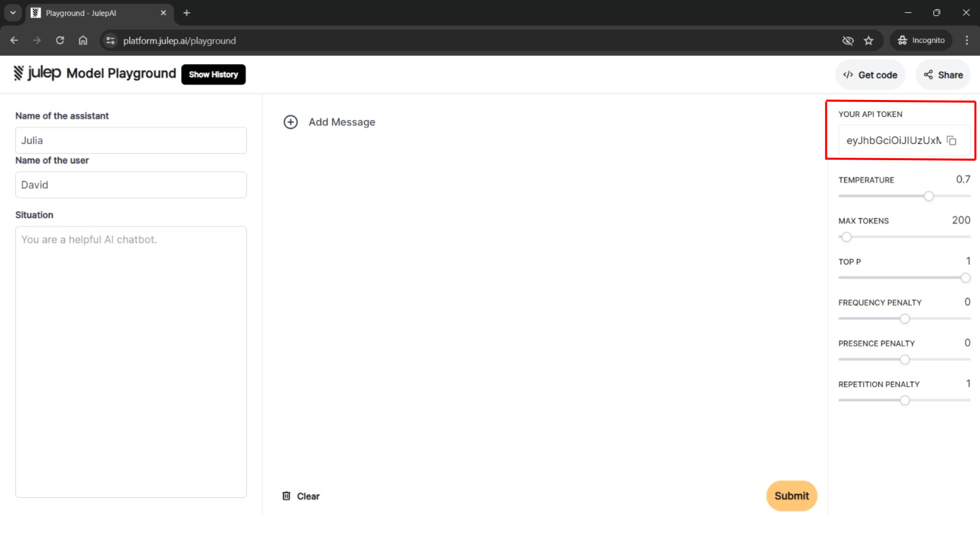The height and width of the screenshot is (551, 980).
Task: Open the Chrome three-dot menu
Action: click(966, 40)
